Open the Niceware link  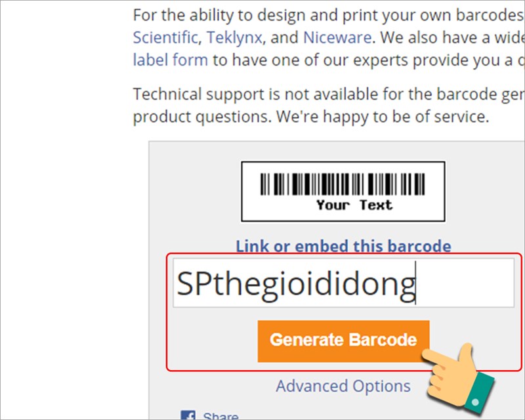pos(336,37)
